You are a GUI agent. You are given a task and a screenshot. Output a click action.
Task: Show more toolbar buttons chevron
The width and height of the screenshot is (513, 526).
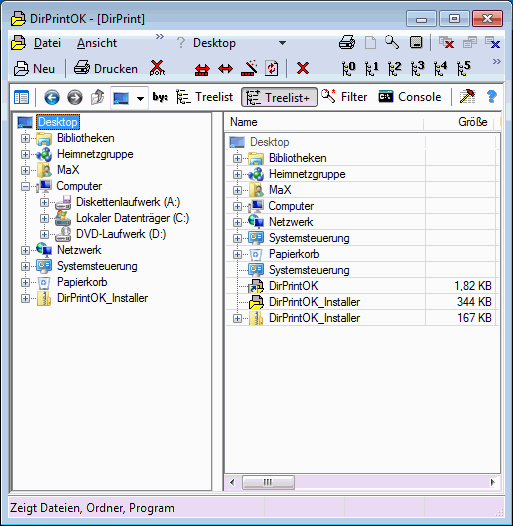[x=497, y=61]
